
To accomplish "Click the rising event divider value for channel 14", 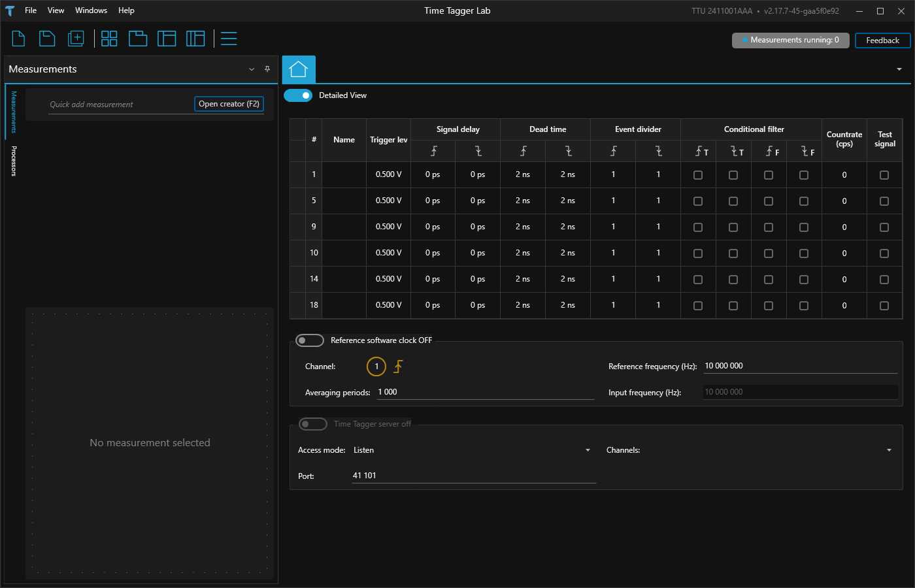I will [x=613, y=279].
